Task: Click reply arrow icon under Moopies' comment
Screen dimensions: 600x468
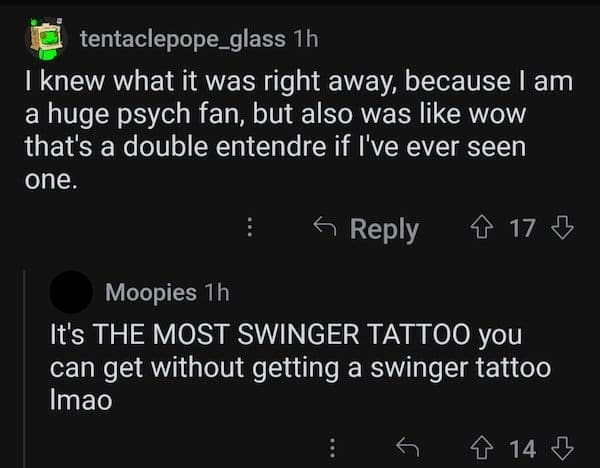Action: click(x=408, y=447)
